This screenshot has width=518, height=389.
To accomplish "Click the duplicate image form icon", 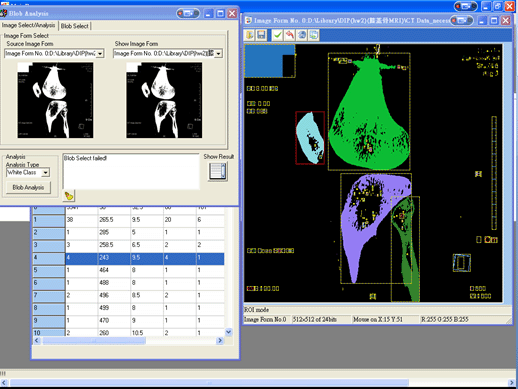I will click(x=314, y=35).
